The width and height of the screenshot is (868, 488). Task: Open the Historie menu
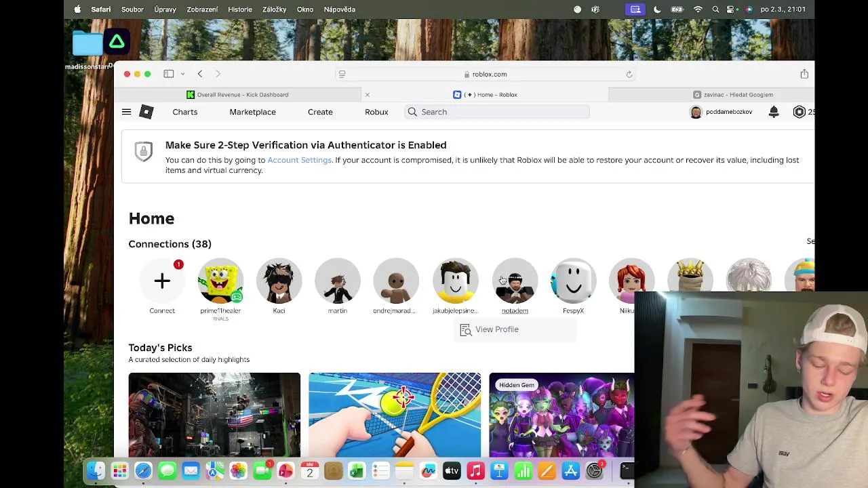pos(240,9)
